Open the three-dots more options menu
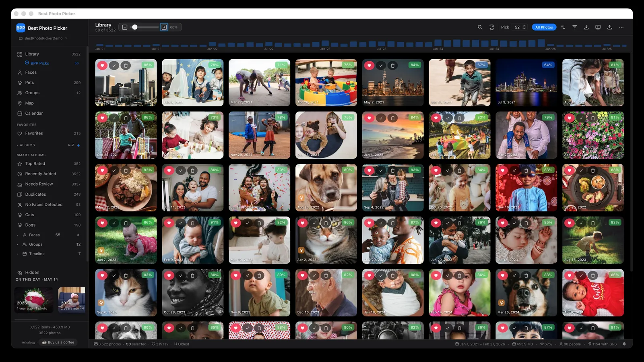The height and width of the screenshot is (362, 644). click(621, 27)
